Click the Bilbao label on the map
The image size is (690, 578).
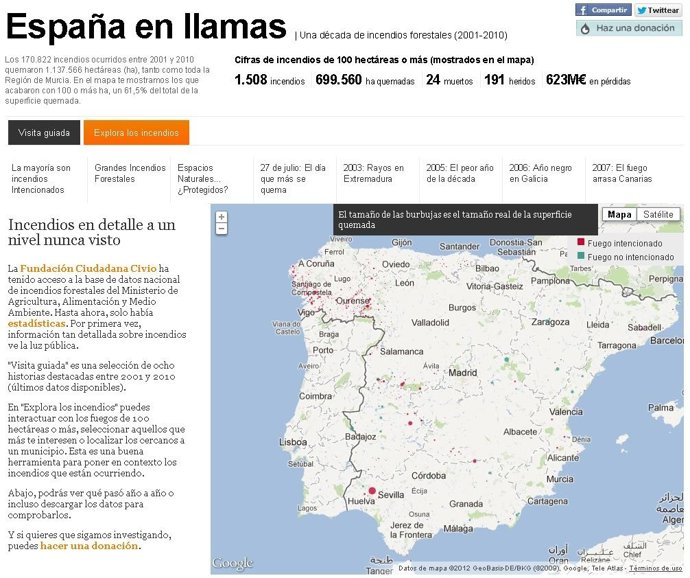pos(487,269)
